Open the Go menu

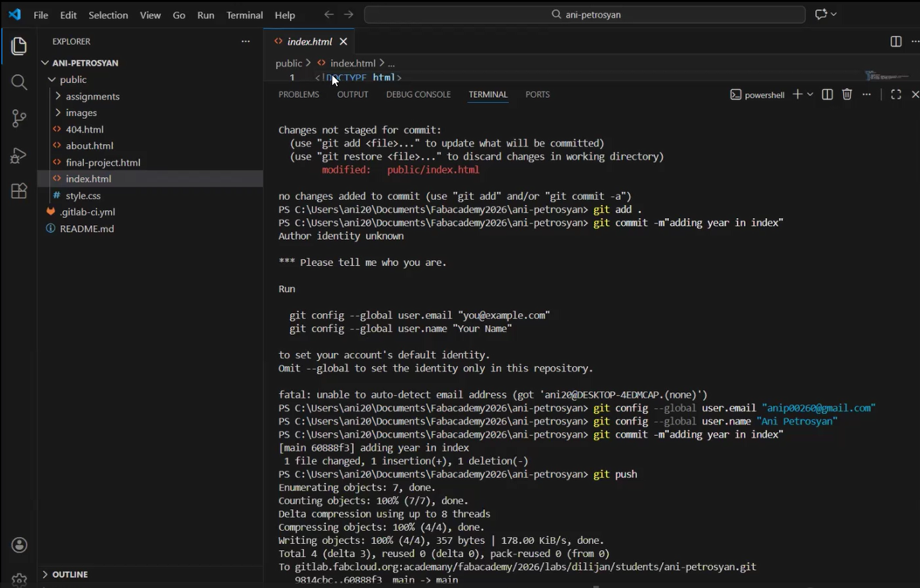point(179,15)
